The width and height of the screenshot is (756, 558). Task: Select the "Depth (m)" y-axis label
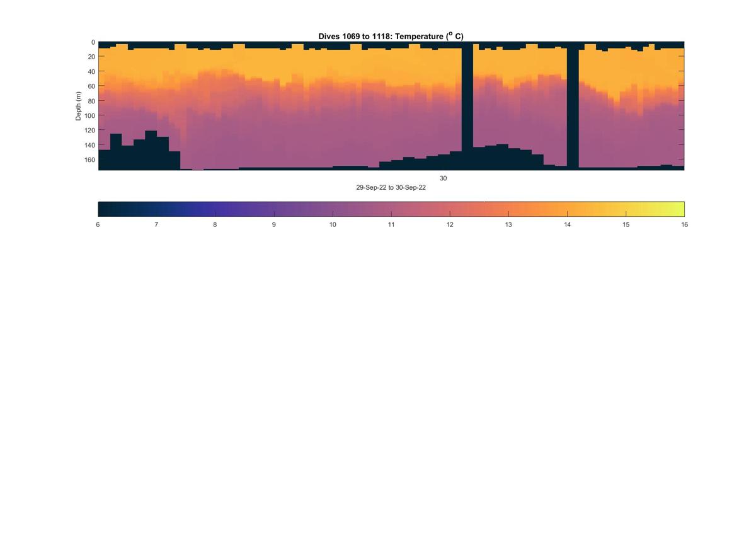coord(79,106)
